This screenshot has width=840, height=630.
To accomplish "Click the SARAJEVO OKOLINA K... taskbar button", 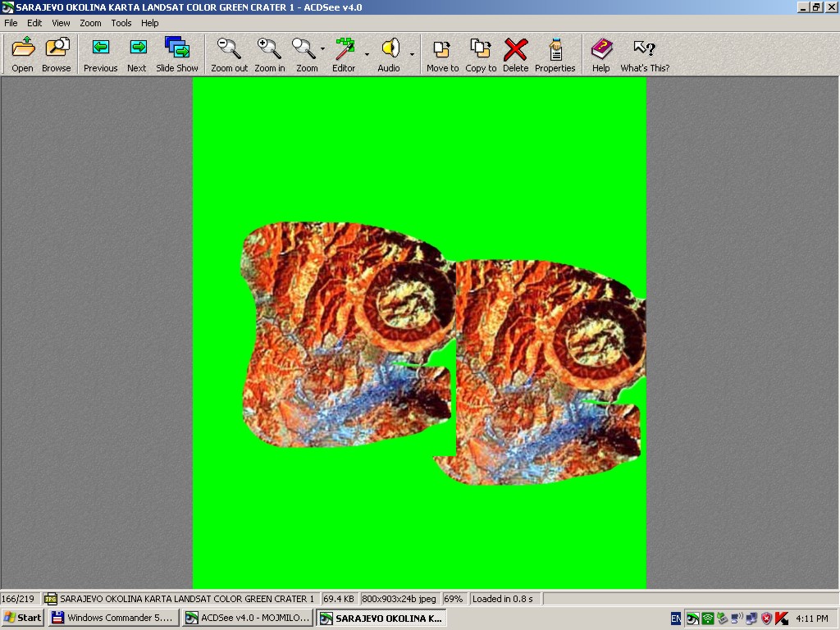I will click(x=381, y=618).
